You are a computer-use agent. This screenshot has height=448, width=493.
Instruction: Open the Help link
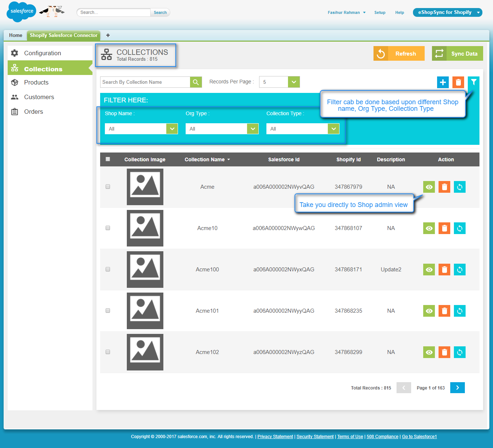(x=399, y=12)
